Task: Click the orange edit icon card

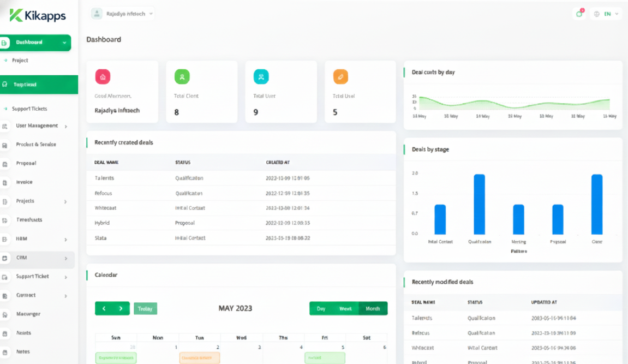Action: click(340, 77)
